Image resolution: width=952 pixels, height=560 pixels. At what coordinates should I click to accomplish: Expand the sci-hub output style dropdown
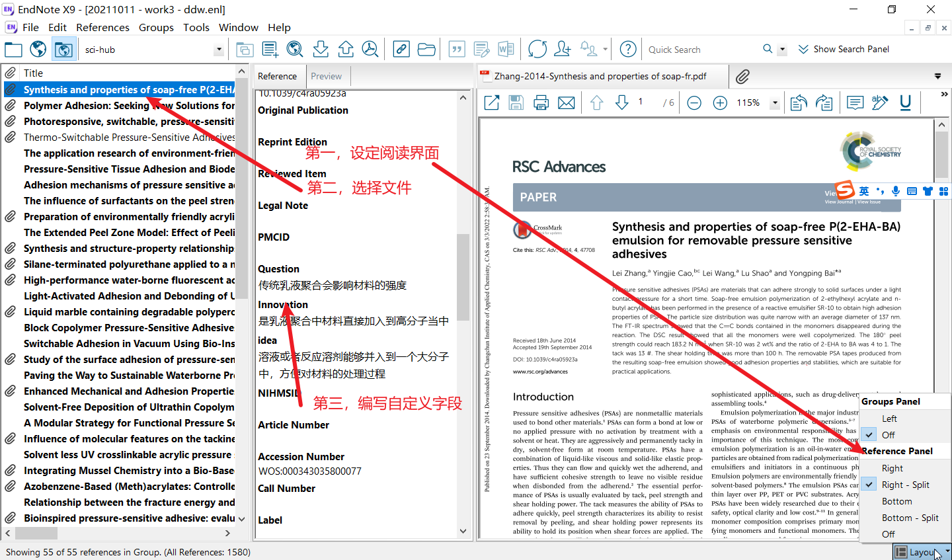coord(219,50)
